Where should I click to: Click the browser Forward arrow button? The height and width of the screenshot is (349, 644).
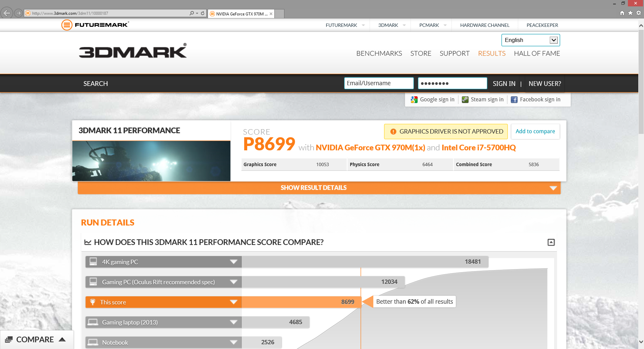click(x=18, y=13)
